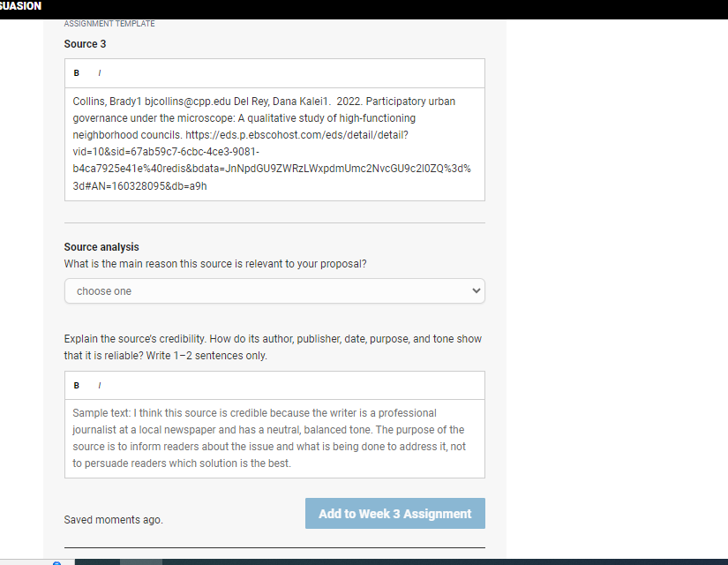
Task: Click into the credibility explanation sample text field
Action: (274, 438)
